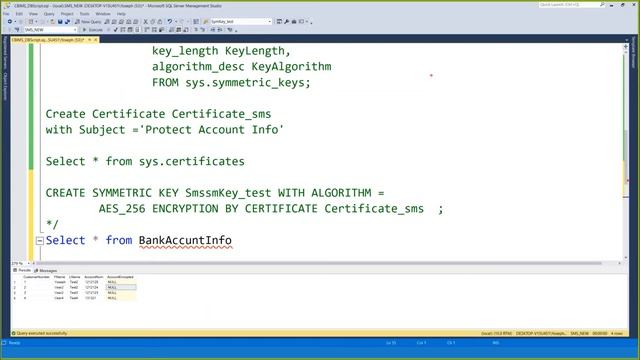Click the CustomerNumber column header
The image size is (640, 360).
coord(36,277)
